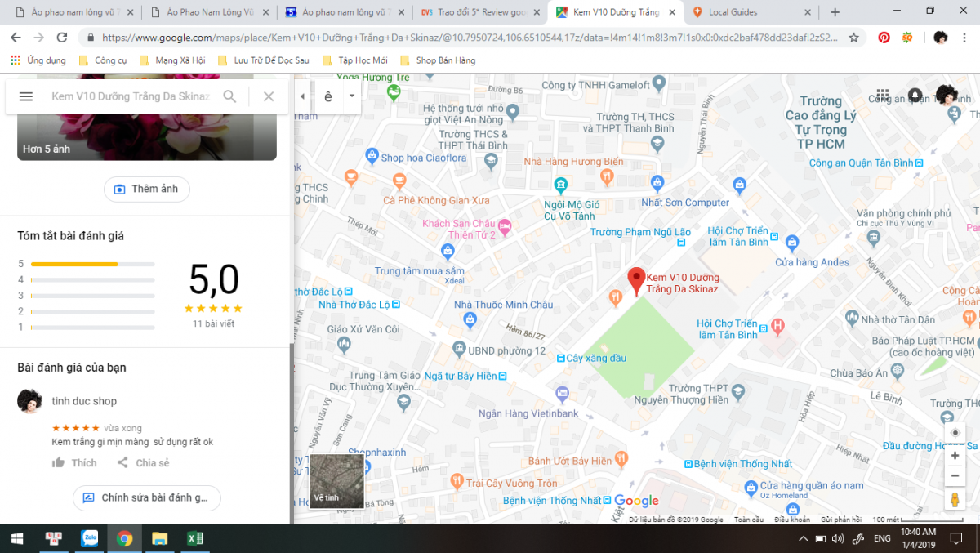Open 'Ứng dụng' apps shortcut
This screenshot has height=553, width=980.
pyautogui.click(x=37, y=60)
